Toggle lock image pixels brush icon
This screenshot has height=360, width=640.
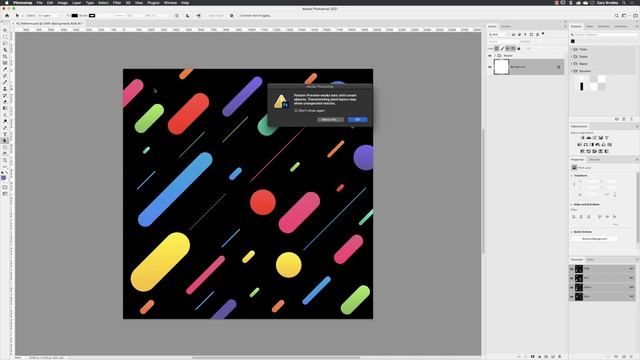point(502,49)
